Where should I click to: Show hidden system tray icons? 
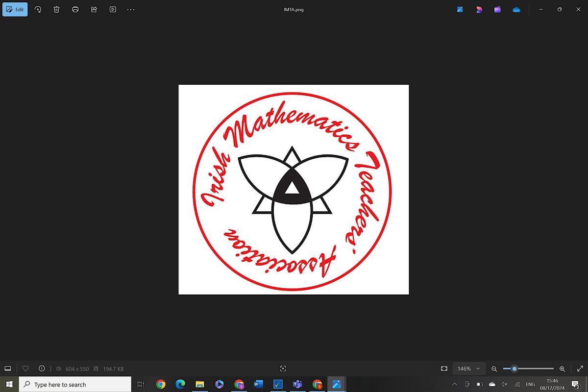point(454,385)
